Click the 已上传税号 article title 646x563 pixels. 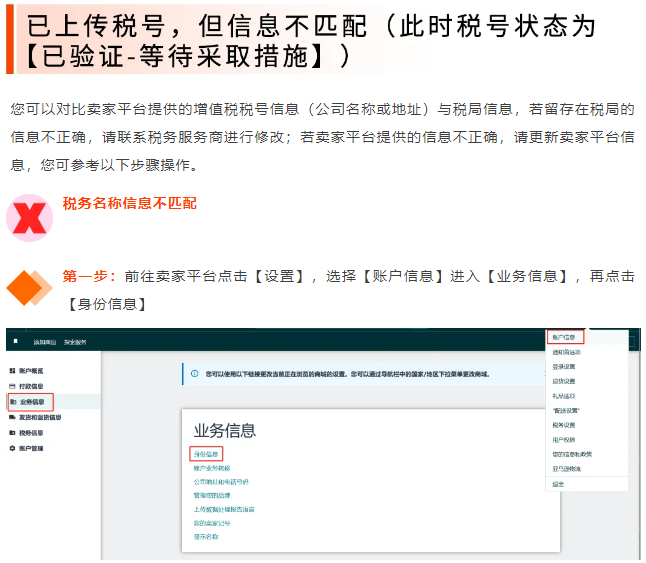[311, 40]
